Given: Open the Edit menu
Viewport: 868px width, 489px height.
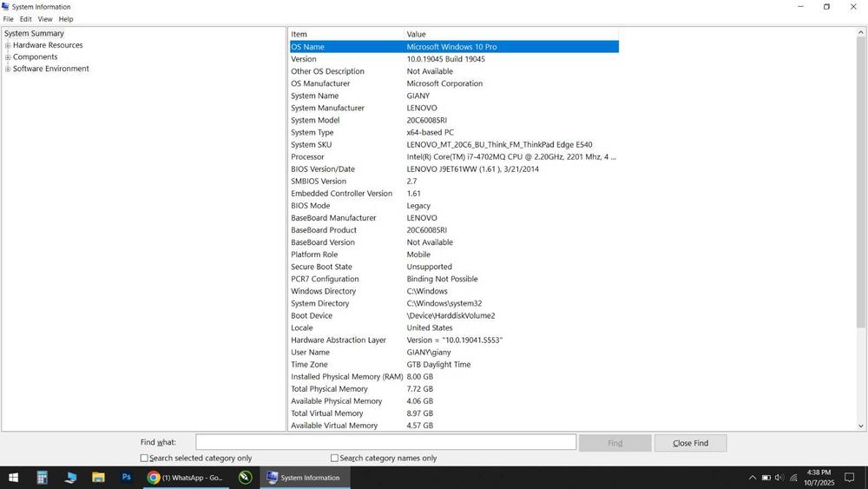Looking at the screenshot, I should 26,19.
